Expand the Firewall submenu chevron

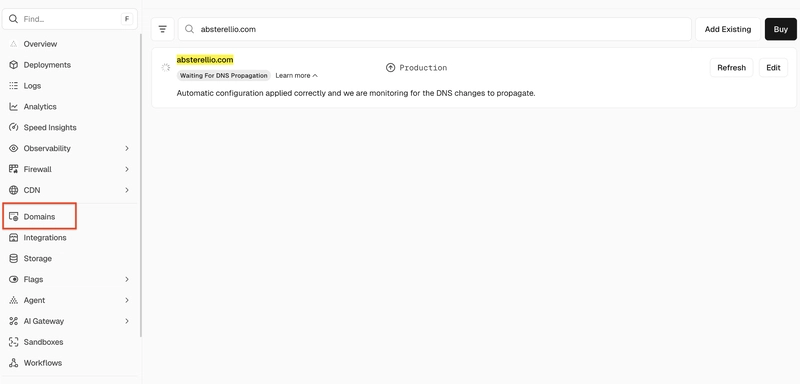127,169
